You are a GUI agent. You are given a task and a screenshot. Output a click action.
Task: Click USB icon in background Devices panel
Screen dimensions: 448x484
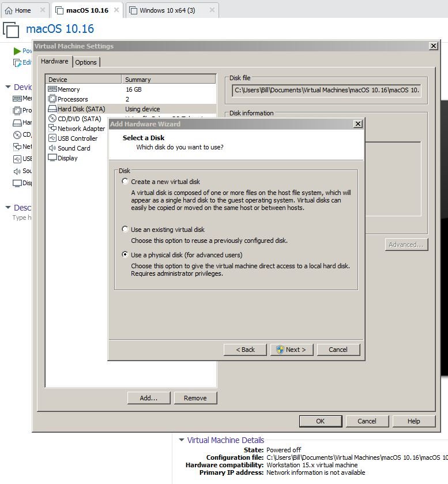click(x=17, y=159)
